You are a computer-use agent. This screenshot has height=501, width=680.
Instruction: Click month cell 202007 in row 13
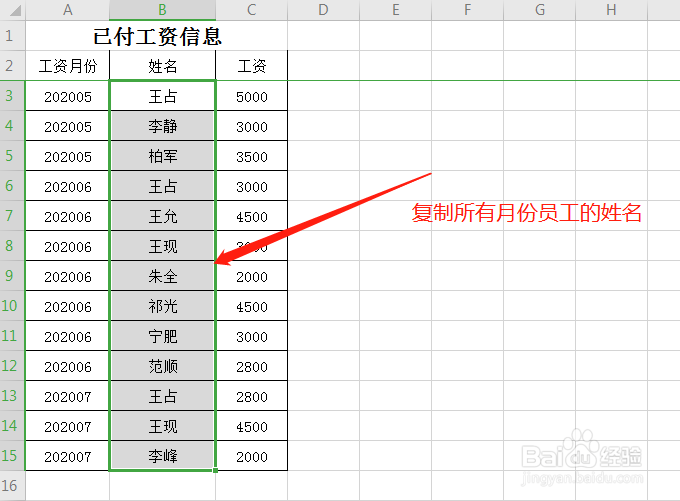67,396
